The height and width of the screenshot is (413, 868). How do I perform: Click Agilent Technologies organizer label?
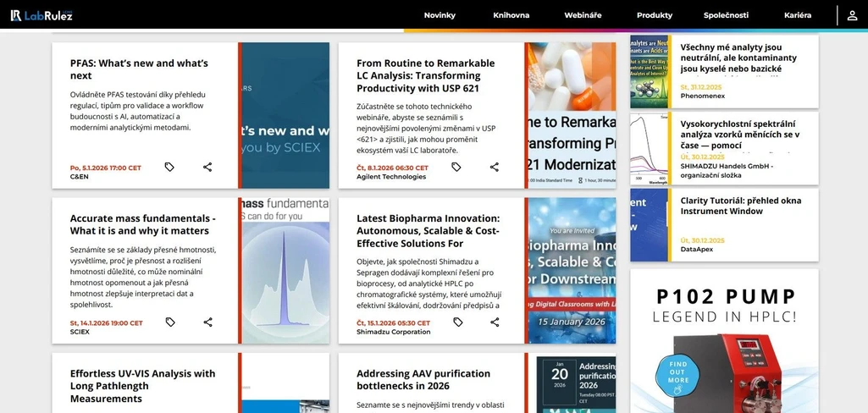391,177
